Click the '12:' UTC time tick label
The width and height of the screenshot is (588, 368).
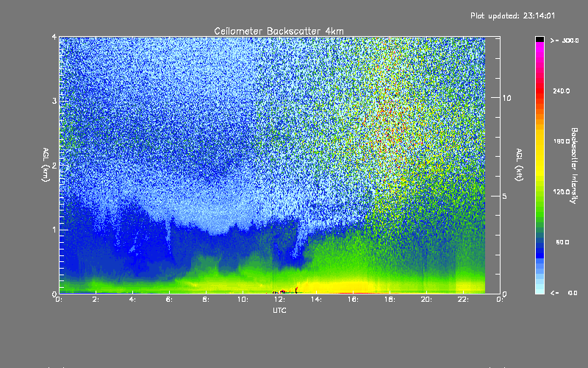coord(279,300)
